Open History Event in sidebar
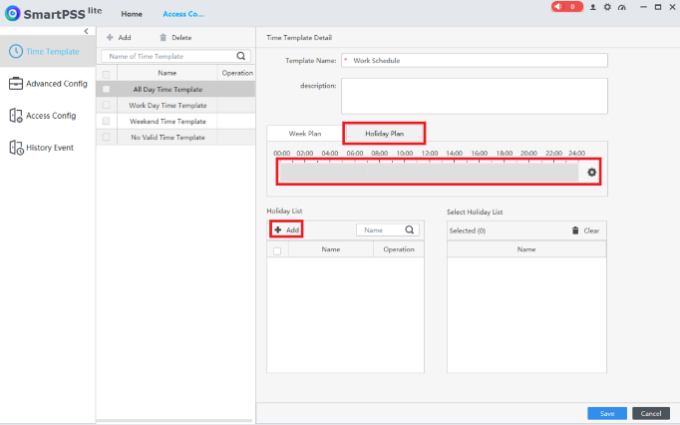 click(x=42, y=147)
